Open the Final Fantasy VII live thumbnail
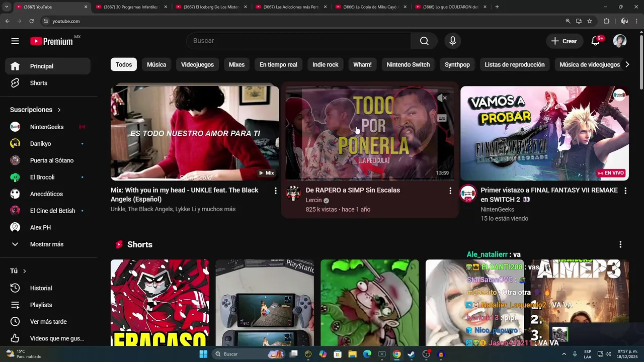 [544, 133]
